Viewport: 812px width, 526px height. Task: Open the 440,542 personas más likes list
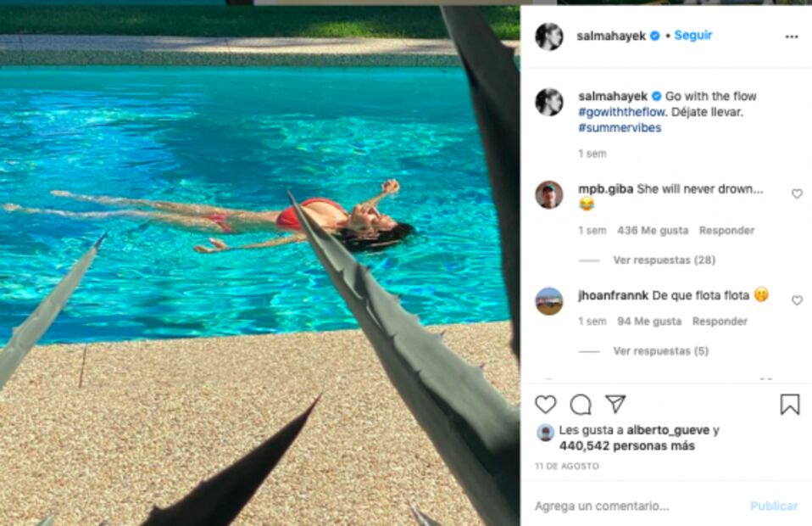coord(626,445)
